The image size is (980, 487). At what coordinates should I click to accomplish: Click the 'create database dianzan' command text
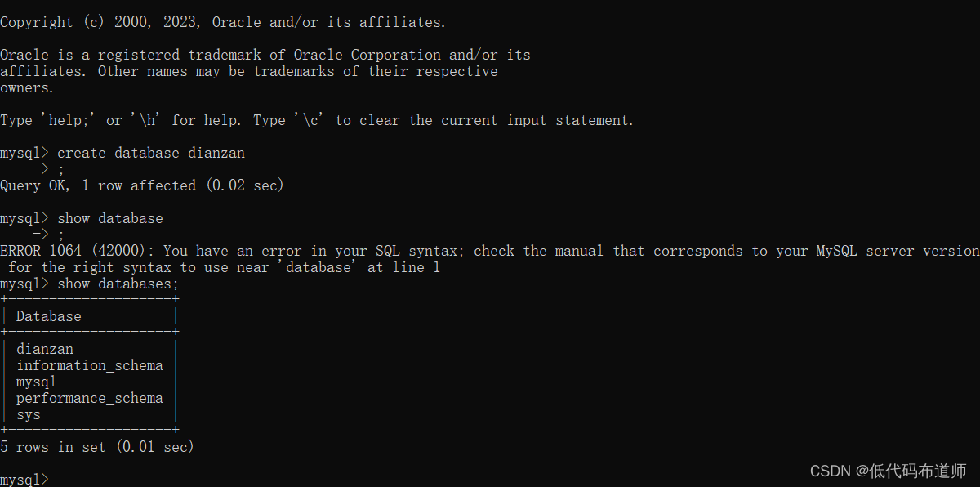pyautogui.click(x=151, y=153)
